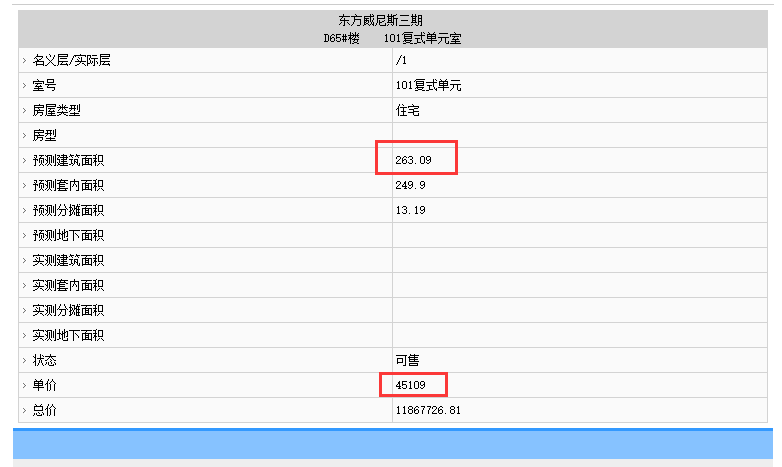Click the 名义层/实际层 row label

coord(71,60)
